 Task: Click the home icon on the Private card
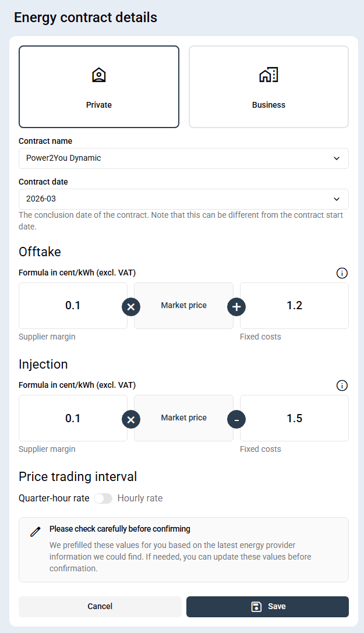click(98, 75)
